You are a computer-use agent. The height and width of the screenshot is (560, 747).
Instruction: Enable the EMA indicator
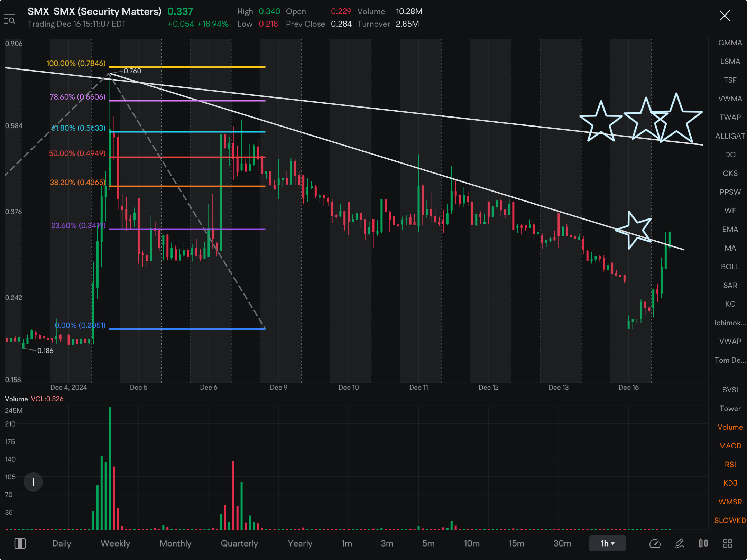pos(730,230)
